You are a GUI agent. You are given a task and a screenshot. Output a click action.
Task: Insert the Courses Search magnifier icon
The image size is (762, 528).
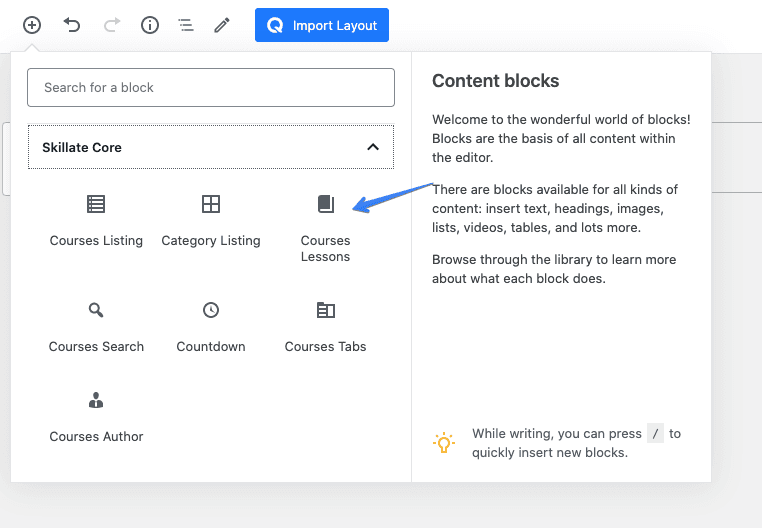(x=96, y=310)
